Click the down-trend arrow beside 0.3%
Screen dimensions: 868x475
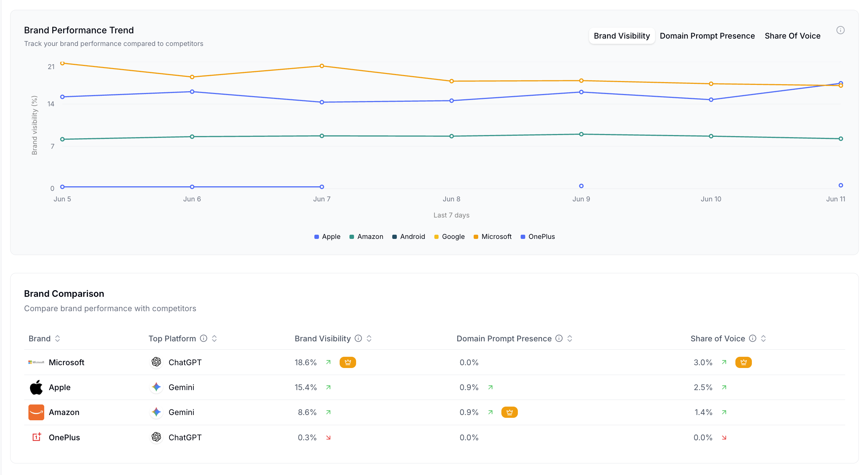(x=328, y=437)
